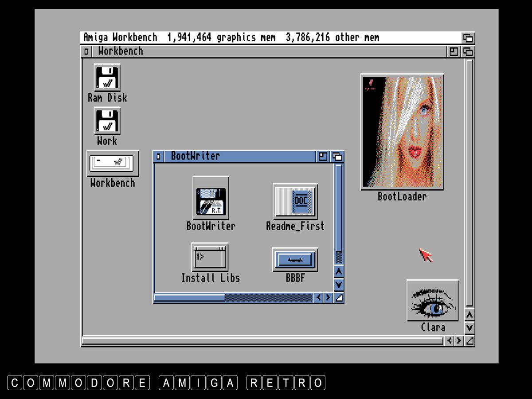532x399 pixels.
Task: Select the Work disk icon
Action: click(107, 121)
